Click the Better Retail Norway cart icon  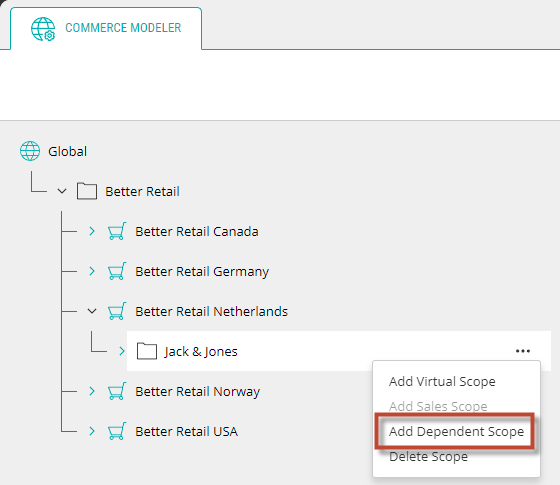coord(117,391)
